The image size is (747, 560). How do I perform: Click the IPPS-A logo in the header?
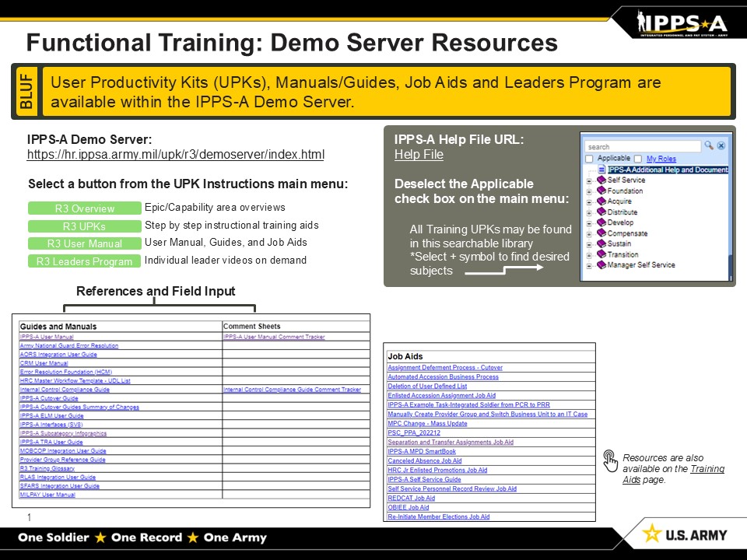pyautogui.click(x=682, y=21)
